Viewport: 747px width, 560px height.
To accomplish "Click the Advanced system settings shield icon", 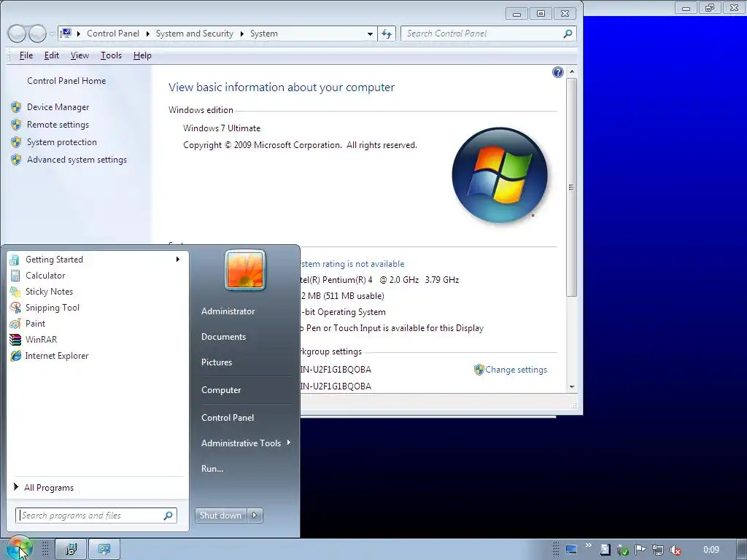I will coord(16,160).
